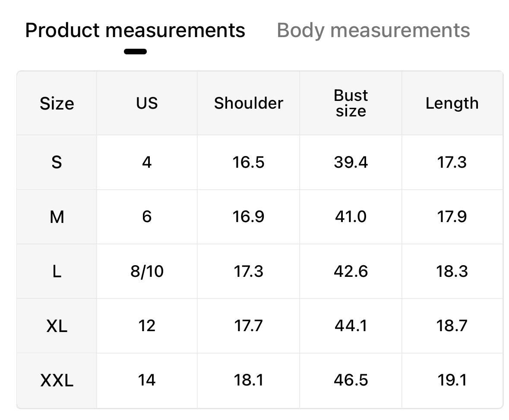Click the 19.1 length value
Image resolution: width=509 pixels, height=420 pixels.
pos(452,380)
